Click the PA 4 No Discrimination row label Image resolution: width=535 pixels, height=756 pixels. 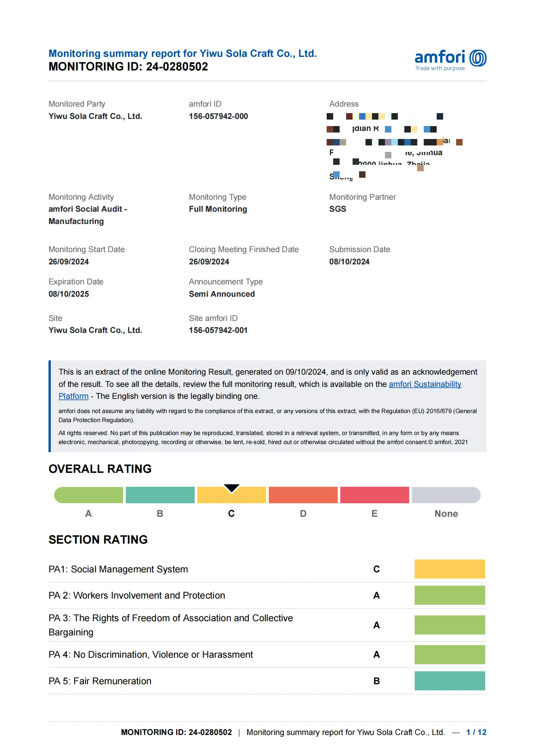150,654
